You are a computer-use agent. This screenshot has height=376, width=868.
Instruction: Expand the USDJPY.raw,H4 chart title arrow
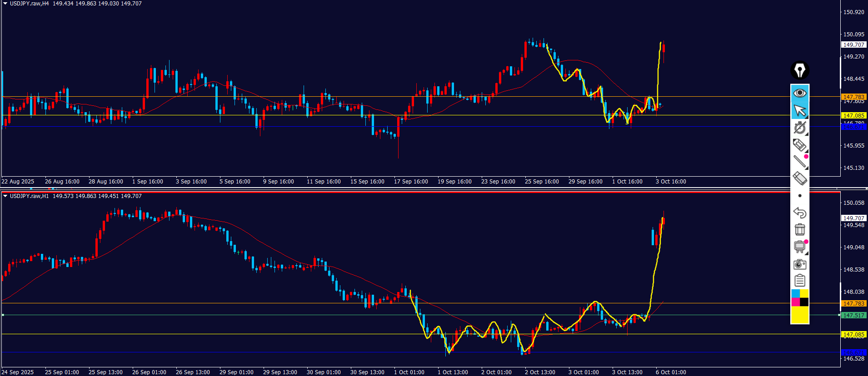point(5,4)
